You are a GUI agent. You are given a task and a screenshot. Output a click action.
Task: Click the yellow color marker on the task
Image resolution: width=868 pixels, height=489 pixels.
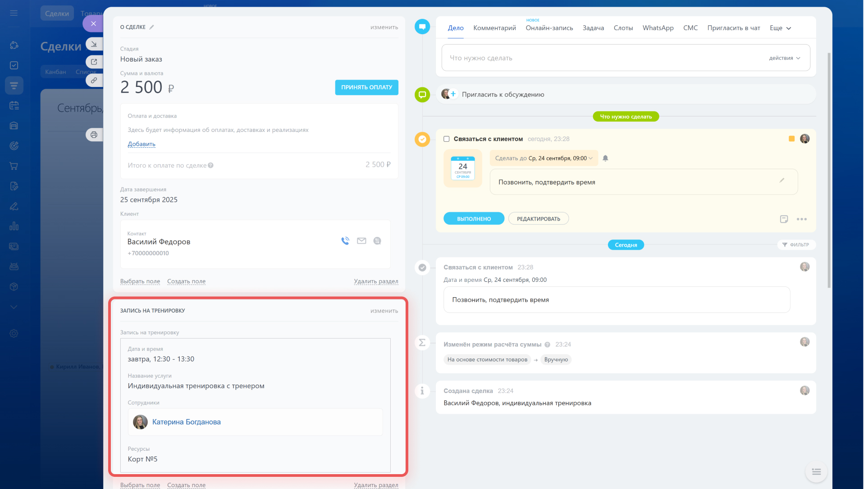(791, 139)
